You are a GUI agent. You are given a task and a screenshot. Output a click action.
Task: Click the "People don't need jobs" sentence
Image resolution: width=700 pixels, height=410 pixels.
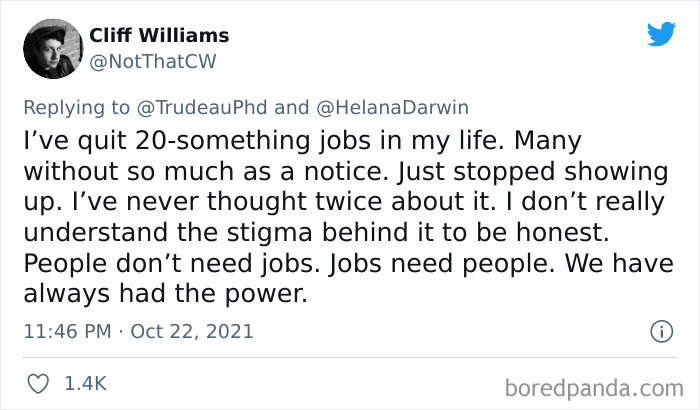151,265
